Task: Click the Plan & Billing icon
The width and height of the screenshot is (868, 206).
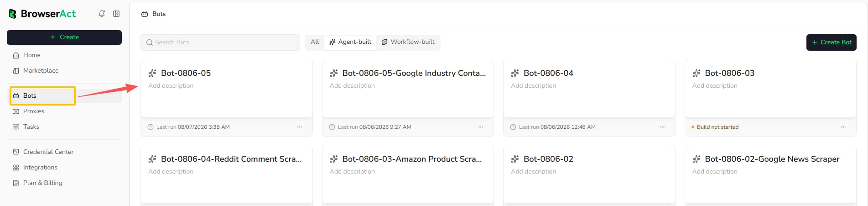Action: pos(16,183)
